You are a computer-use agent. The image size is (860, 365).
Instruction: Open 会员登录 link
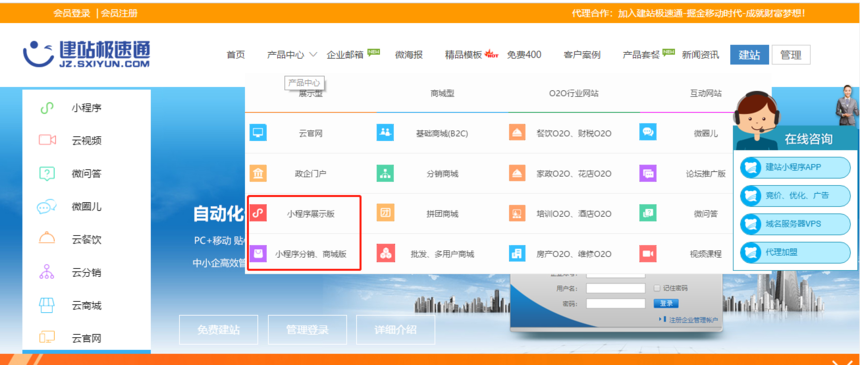(x=72, y=13)
